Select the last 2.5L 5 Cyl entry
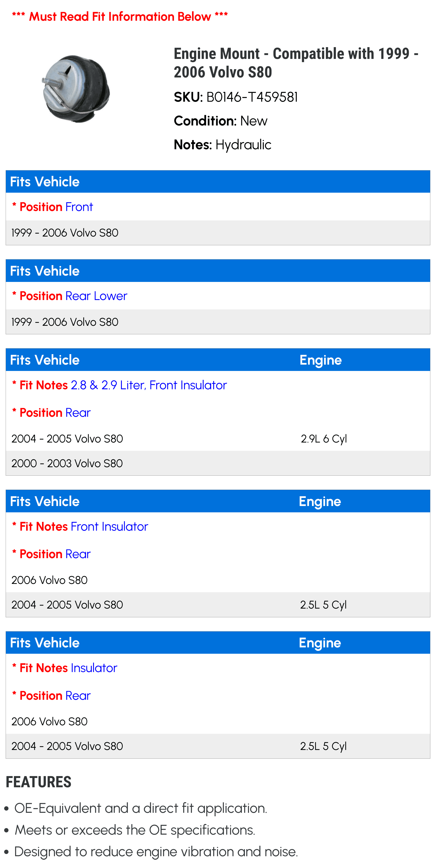Viewport: 436px width, 868px height. pyautogui.click(x=323, y=746)
